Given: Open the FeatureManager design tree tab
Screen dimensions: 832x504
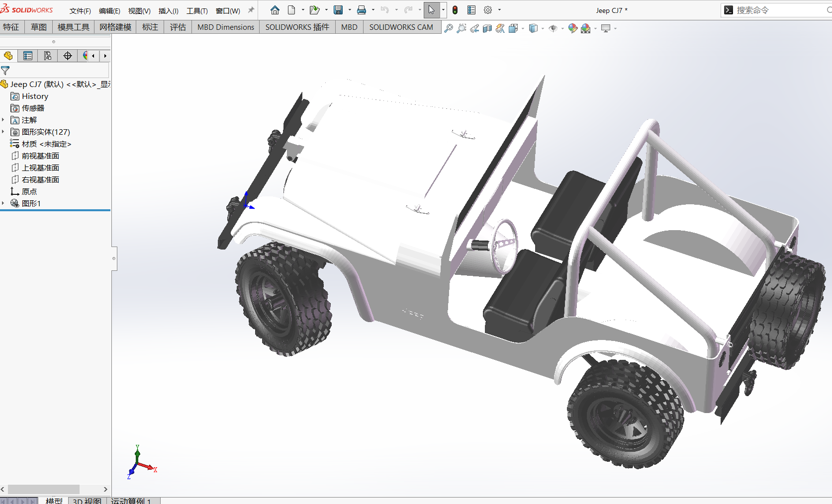Looking at the screenshot, I should click(x=8, y=56).
